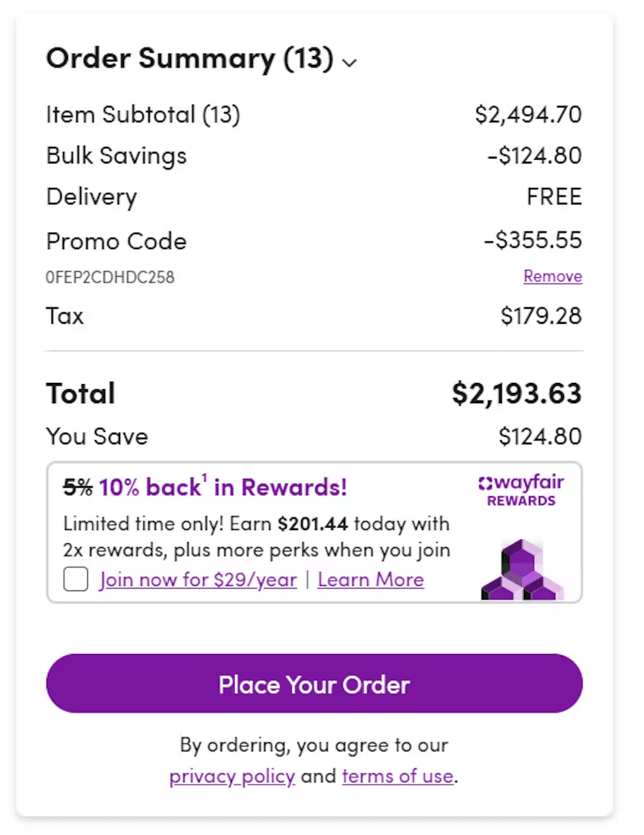Click the promo code 0FEP2CDHDC258 text

point(111,277)
